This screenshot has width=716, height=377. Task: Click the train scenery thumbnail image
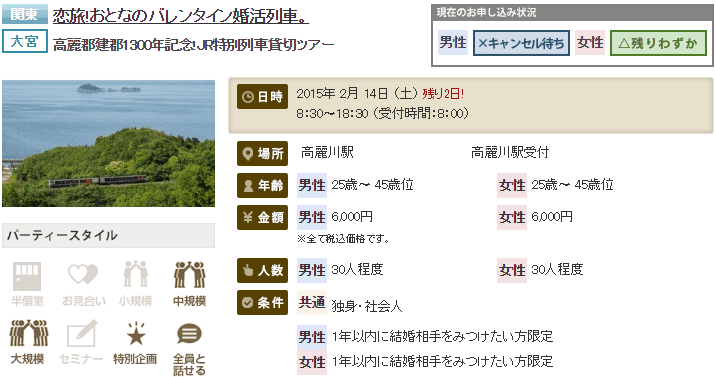[108, 143]
